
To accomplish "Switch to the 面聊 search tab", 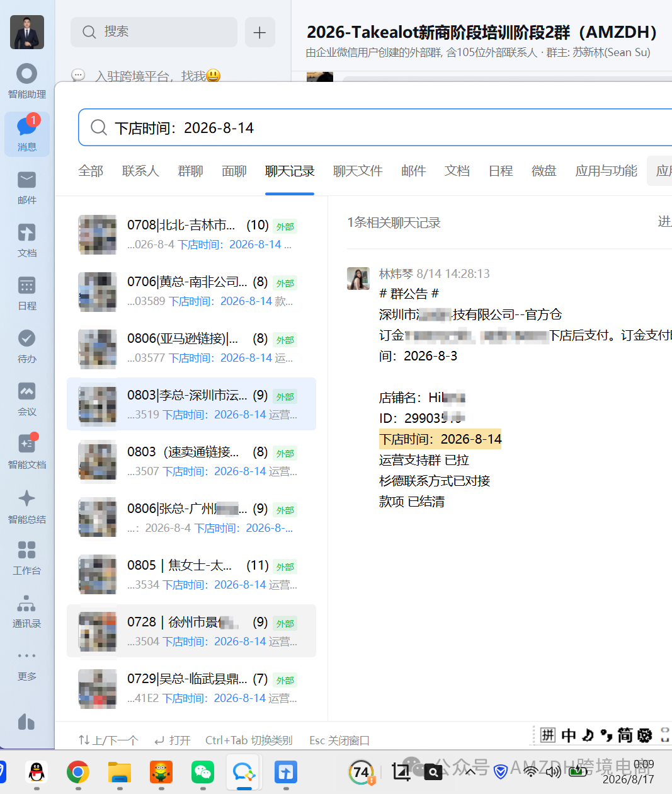I will coord(234,171).
